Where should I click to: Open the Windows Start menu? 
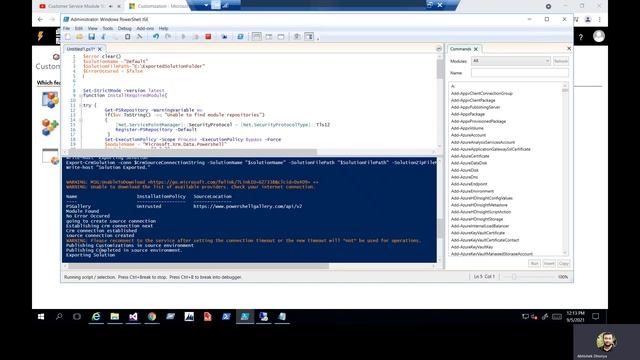[x=41, y=316]
